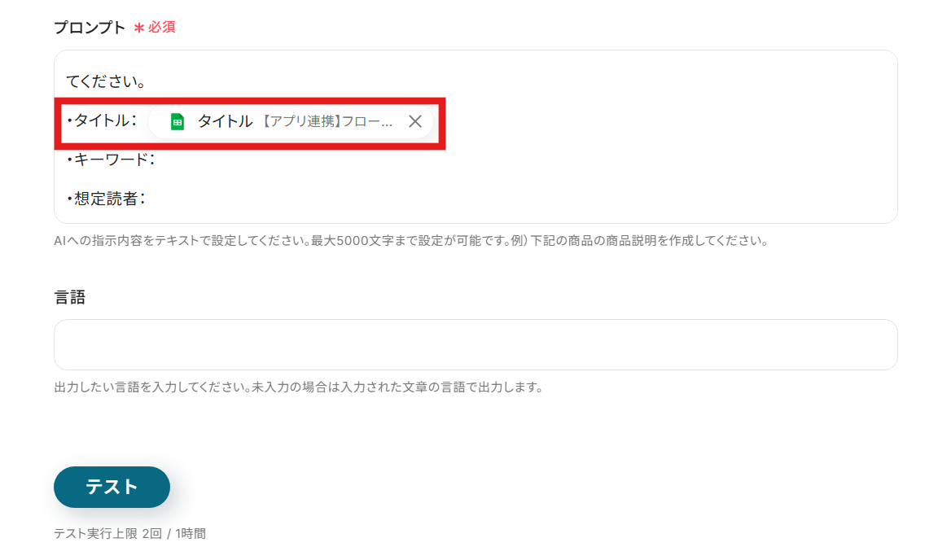Focus the empty 言語 input field
Viewport: 938px width, 560px height.
pos(476,344)
